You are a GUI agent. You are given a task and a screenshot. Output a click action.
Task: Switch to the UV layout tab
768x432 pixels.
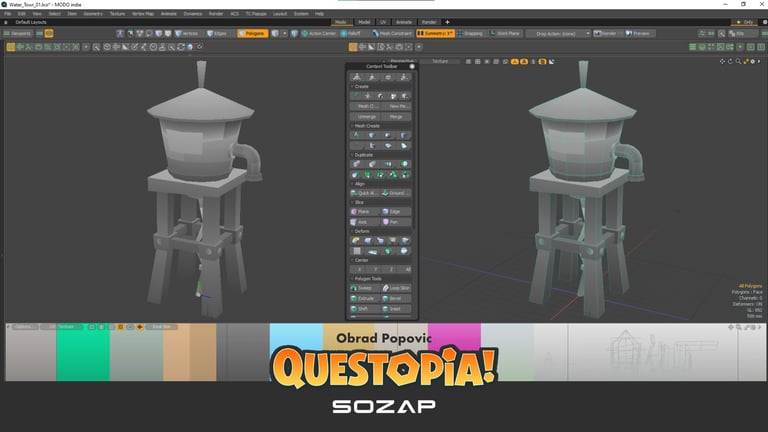tap(383, 22)
